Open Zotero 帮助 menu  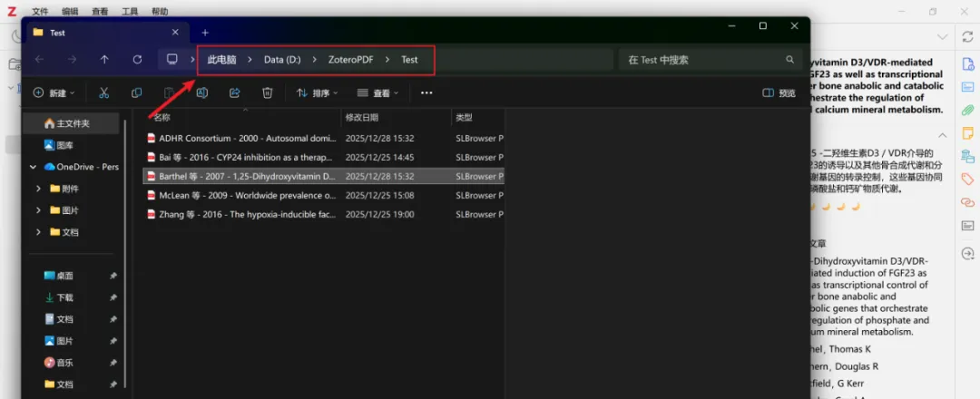click(x=160, y=11)
